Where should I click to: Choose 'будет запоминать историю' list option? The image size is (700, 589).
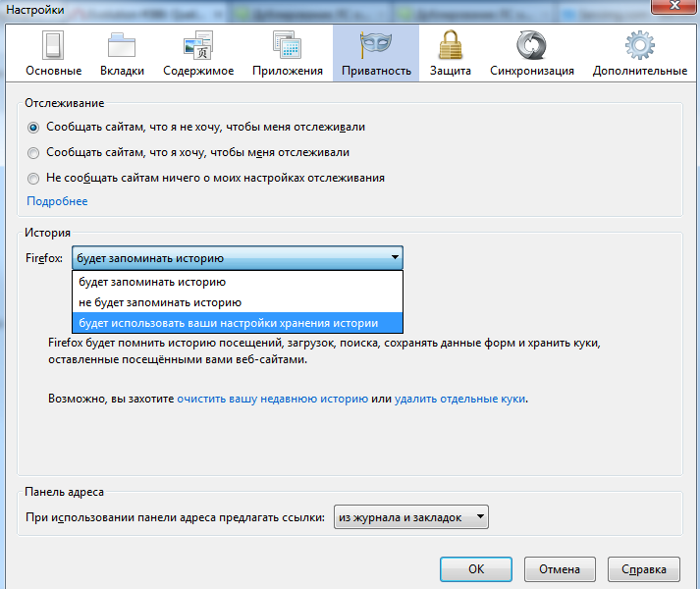tap(238, 282)
